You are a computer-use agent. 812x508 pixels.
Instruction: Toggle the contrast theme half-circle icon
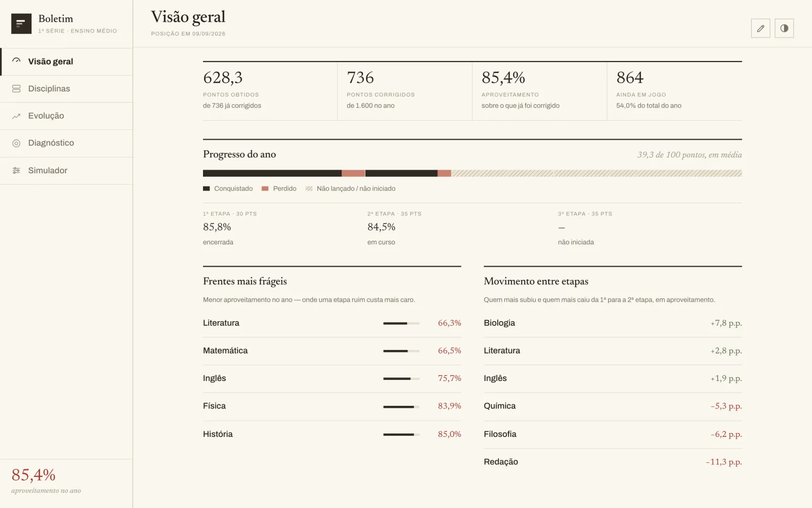pyautogui.click(x=784, y=28)
